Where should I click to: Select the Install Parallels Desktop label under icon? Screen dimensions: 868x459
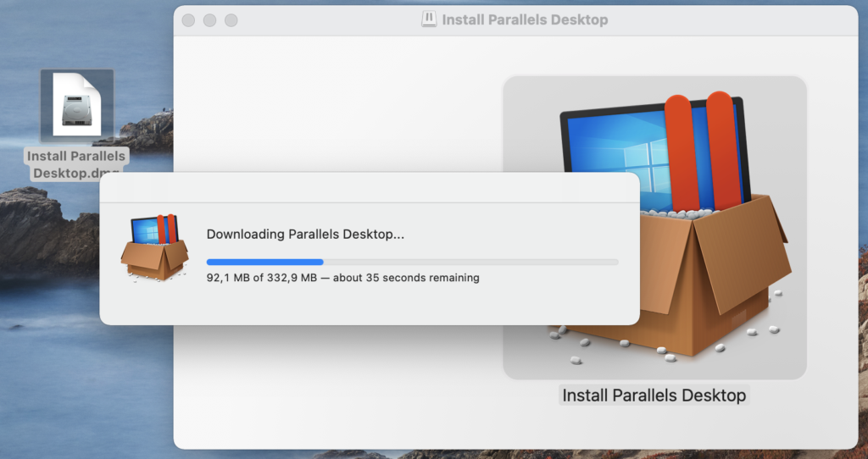[654, 395]
